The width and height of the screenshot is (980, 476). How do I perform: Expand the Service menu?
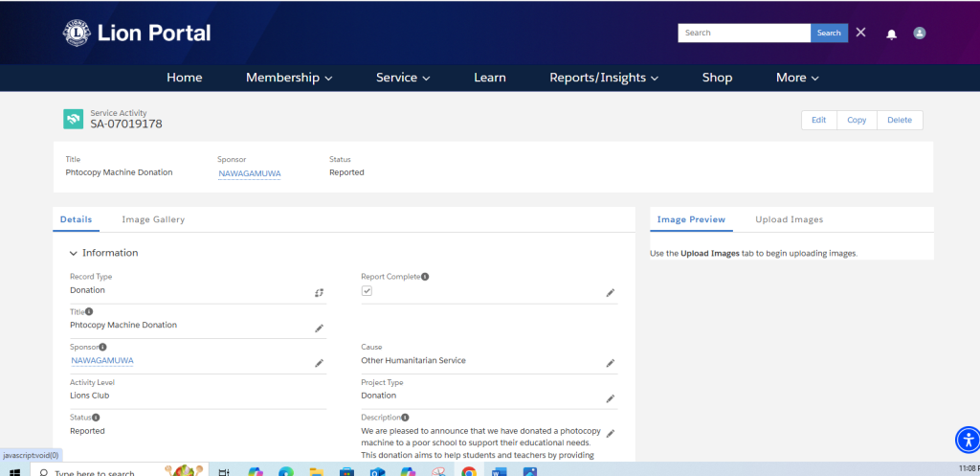[x=403, y=78]
